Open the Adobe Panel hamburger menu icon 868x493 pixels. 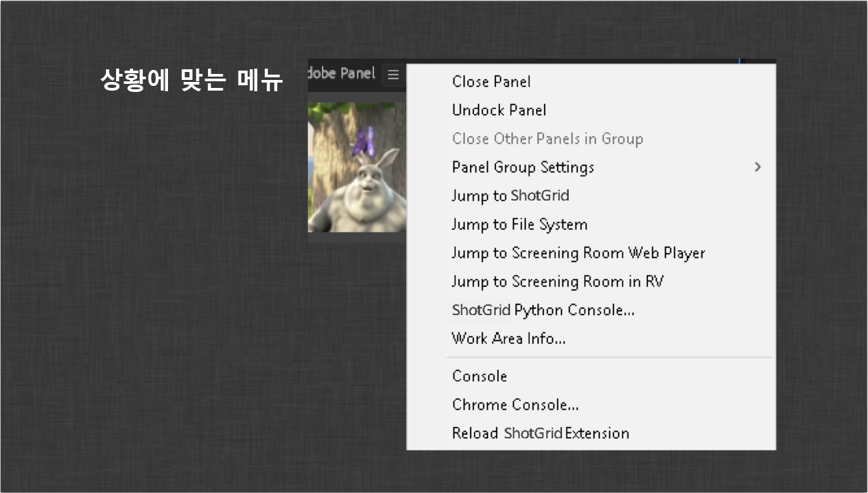point(393,75)
